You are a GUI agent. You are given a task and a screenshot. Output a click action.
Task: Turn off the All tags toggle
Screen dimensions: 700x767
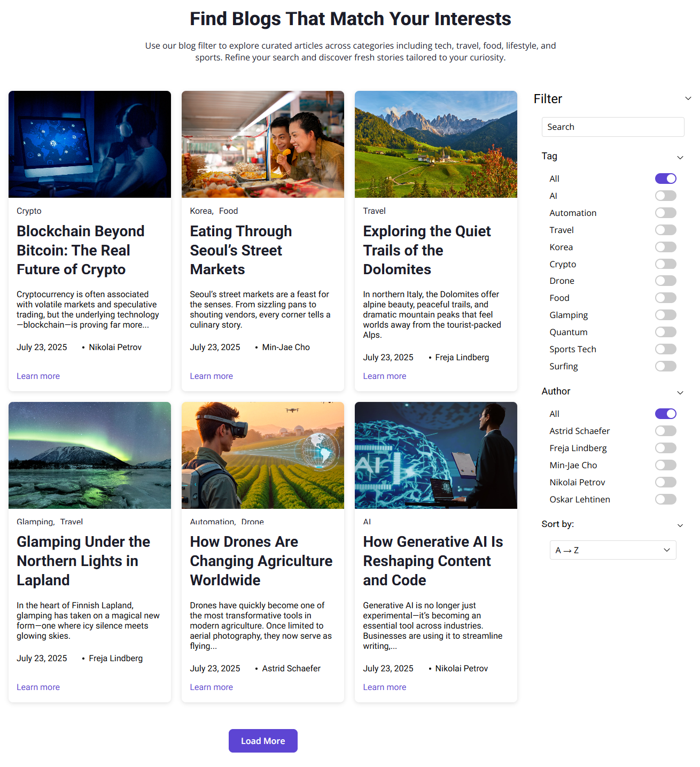pos(665,179)
